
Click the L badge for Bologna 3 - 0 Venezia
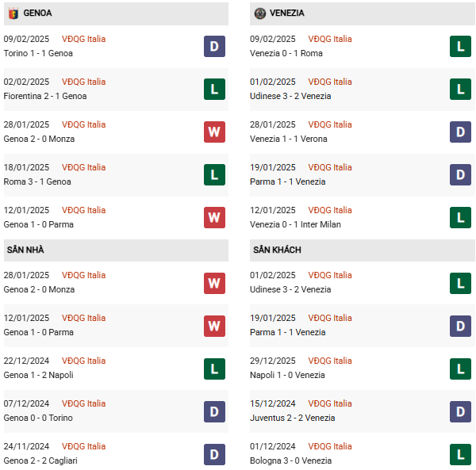coord(460,453)
